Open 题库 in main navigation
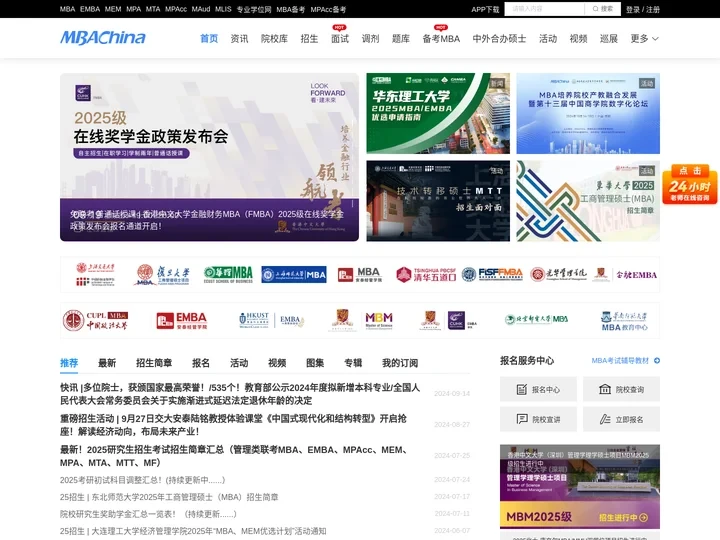This screenshot has height=540, width=720. [400, 39]
